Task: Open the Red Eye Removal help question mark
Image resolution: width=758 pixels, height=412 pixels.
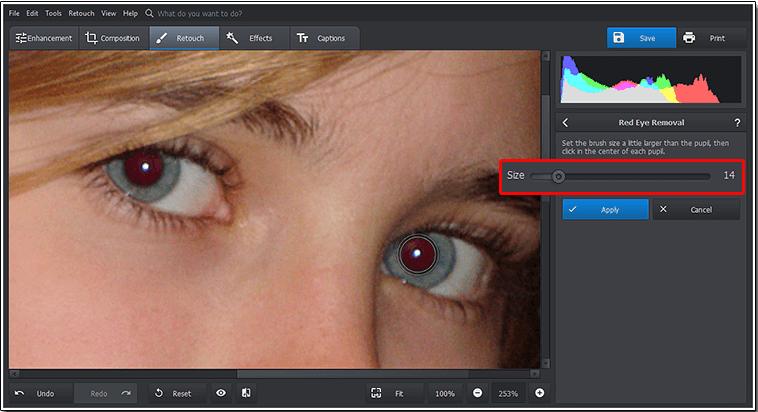Action: click(737, 123)
